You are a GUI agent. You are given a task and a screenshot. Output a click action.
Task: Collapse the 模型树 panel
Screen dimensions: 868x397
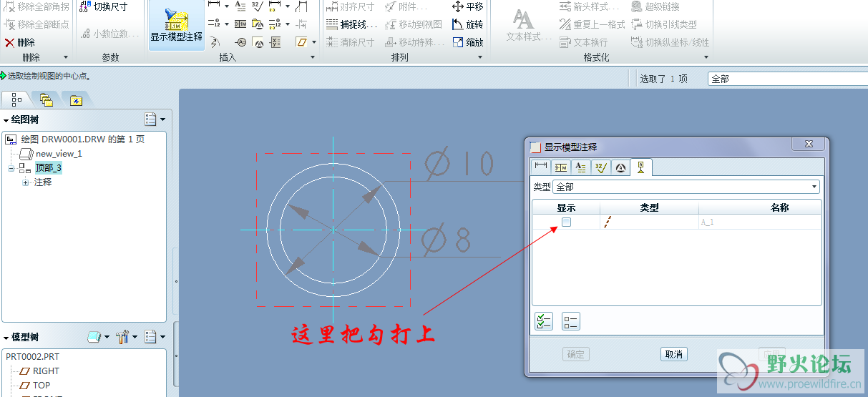6,338
